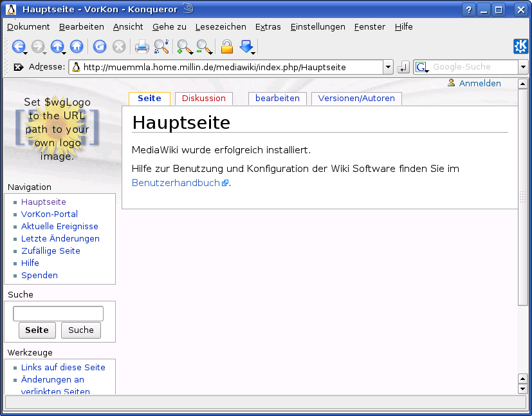The image size is (532, 416).
Task: Select the Seite tab
Action: [149, 99]
